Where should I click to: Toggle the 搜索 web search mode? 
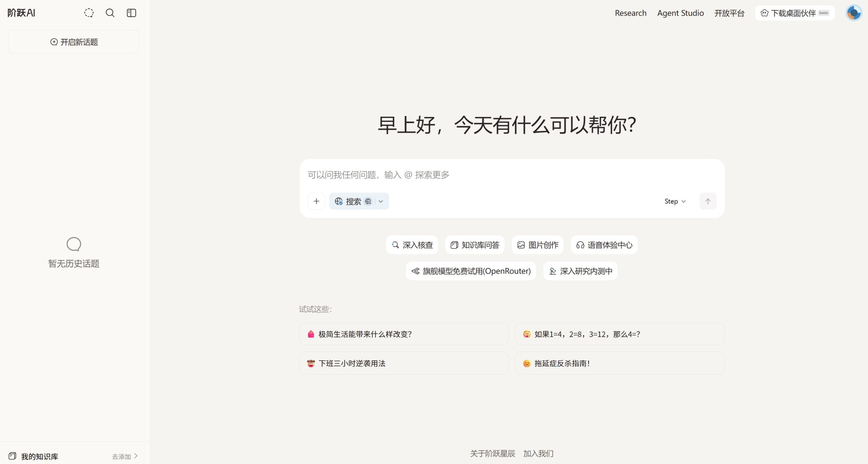350,201
